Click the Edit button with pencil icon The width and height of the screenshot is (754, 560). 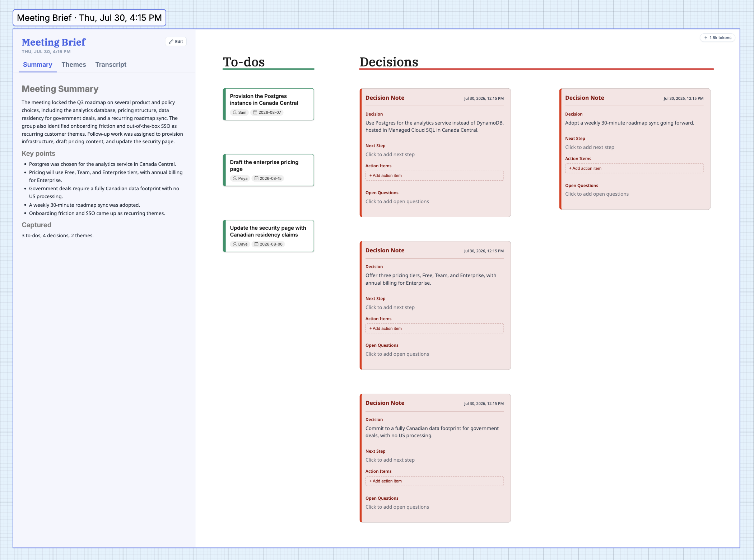tap(176, 42)
